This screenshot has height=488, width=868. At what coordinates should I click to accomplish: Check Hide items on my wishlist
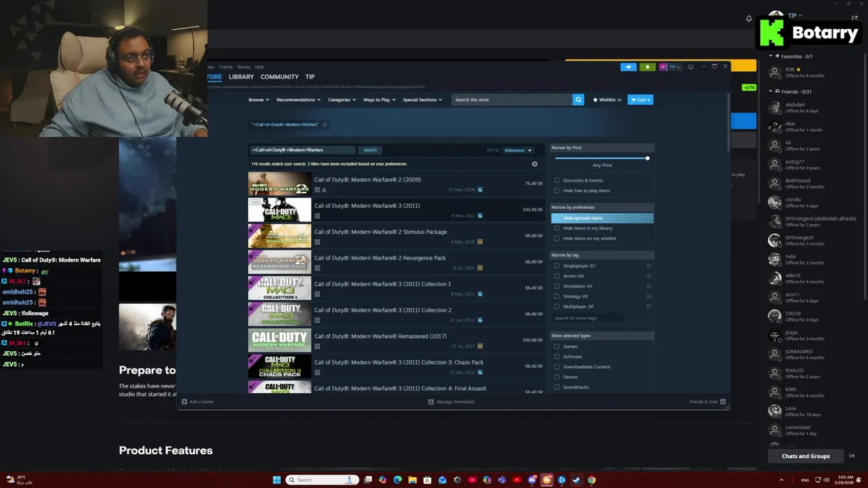click(557, 239)
